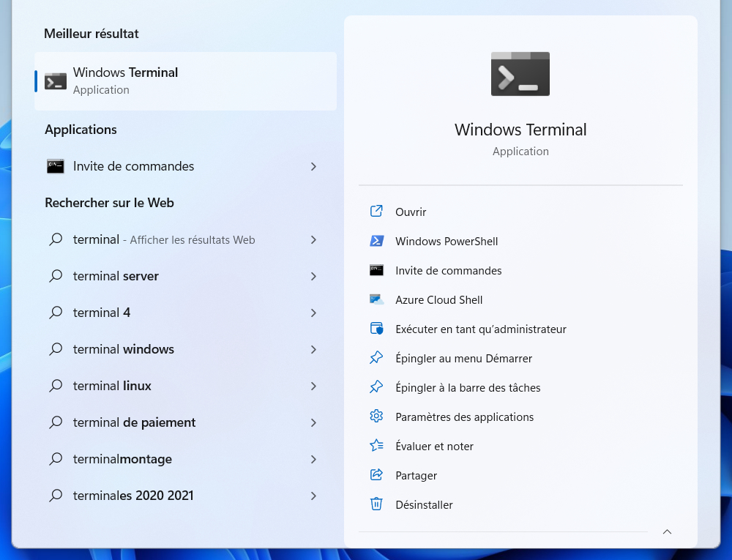The width and height of the screenshot is (732, 560).
Task: Click the Invite de commandes text under Applications
Action: point(133,166)
